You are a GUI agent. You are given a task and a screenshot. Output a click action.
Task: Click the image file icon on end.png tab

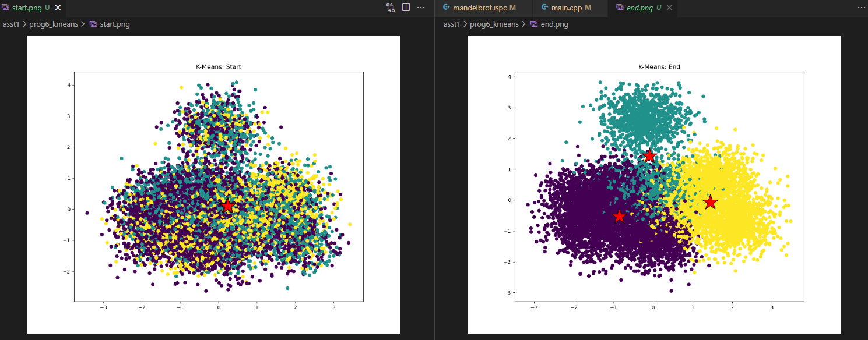click(620, 8)
